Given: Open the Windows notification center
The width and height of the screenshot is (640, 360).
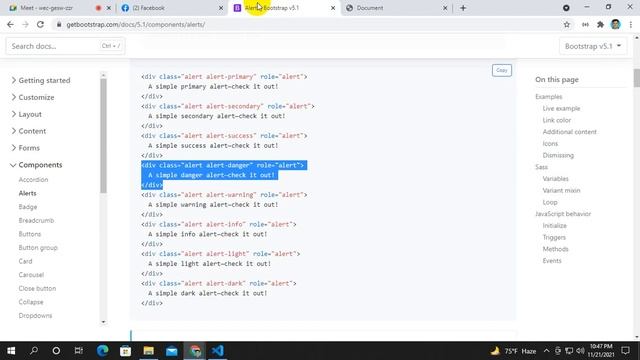Looking at the screenshot, I should click(x=625, y=351).
